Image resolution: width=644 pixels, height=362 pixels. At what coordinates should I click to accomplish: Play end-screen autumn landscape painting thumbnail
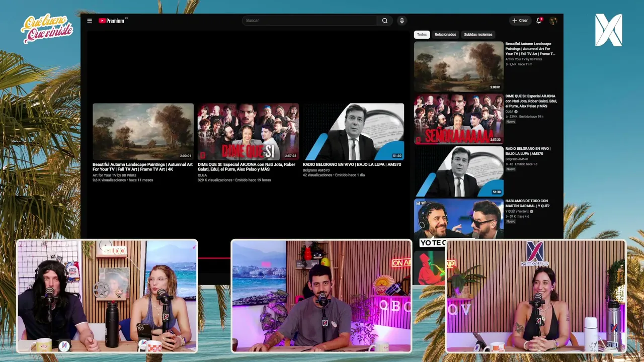pos(143,132)
